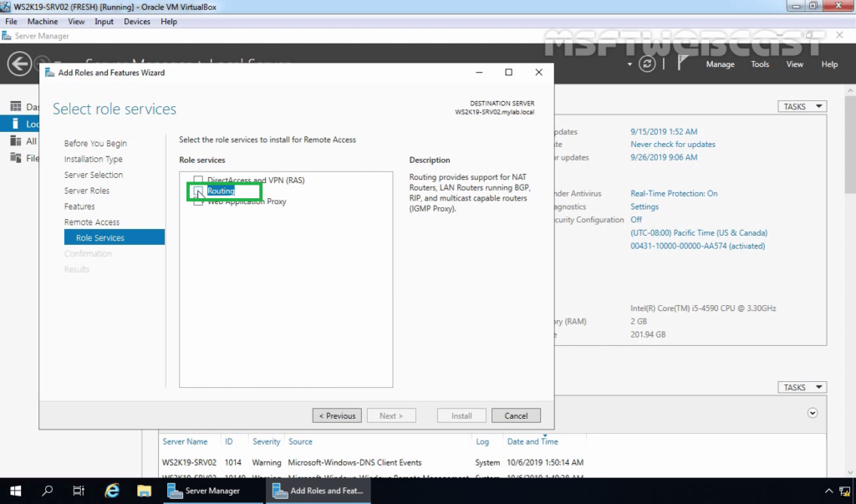Viewport: 856px width, 504px height.
Task: Enable the Routing role service checkbox
Action: pos(199,191)
